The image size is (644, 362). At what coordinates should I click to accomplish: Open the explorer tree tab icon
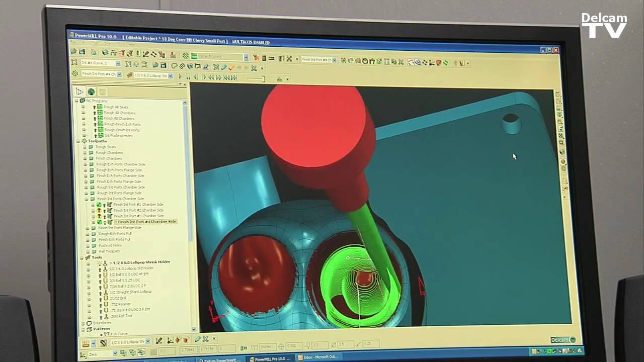80,92
